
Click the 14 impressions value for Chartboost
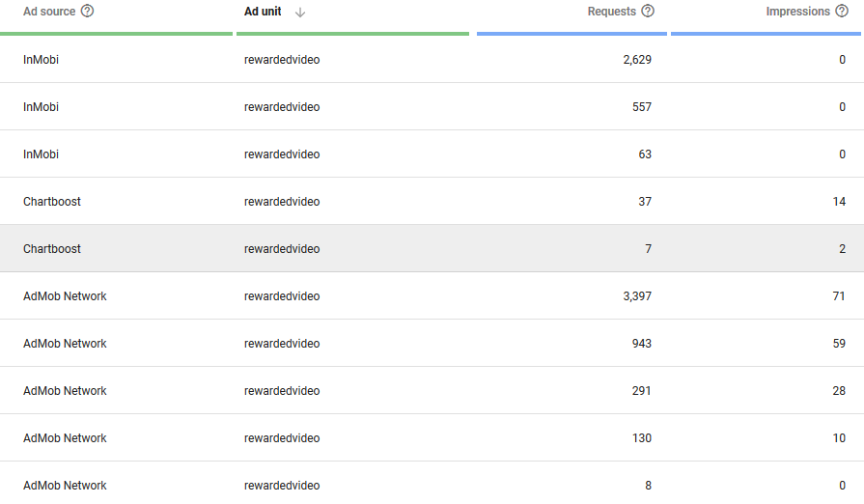(839, 202)
